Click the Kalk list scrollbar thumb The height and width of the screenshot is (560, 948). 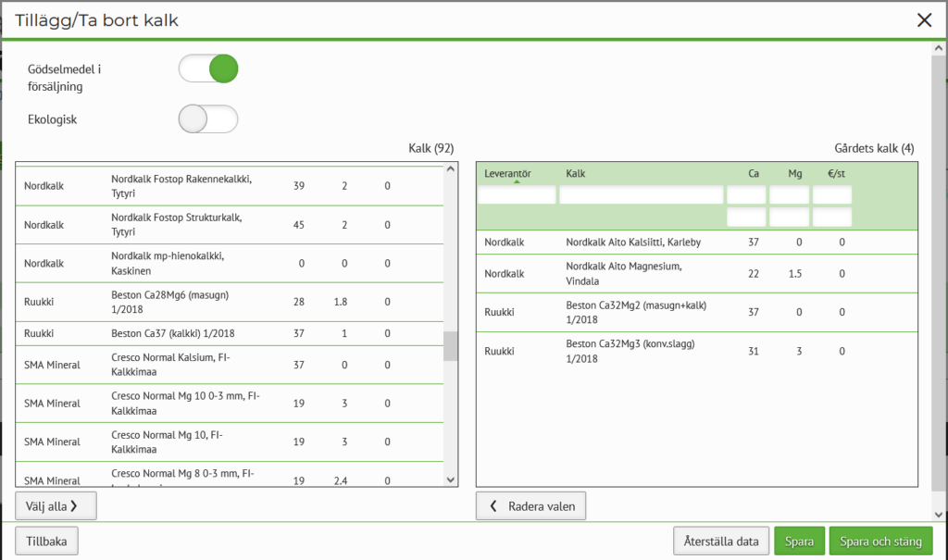pyautogui.click(x=451, y=346)
